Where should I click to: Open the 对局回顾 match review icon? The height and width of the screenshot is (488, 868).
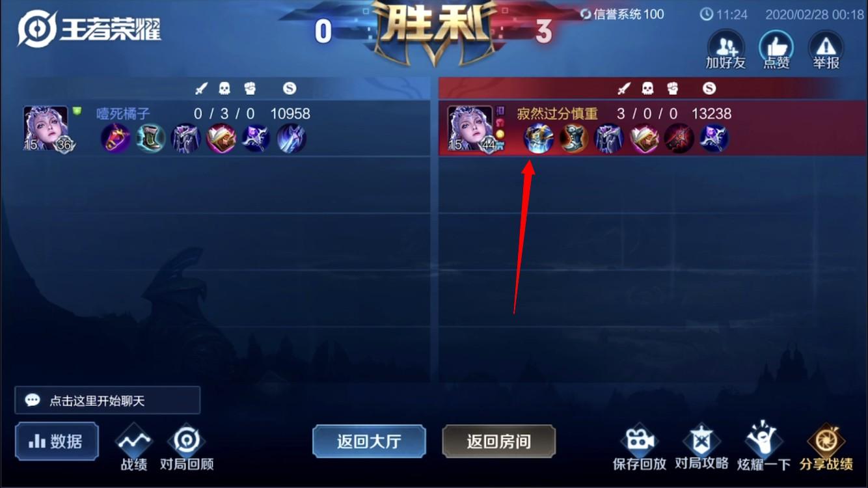(187, 448)
